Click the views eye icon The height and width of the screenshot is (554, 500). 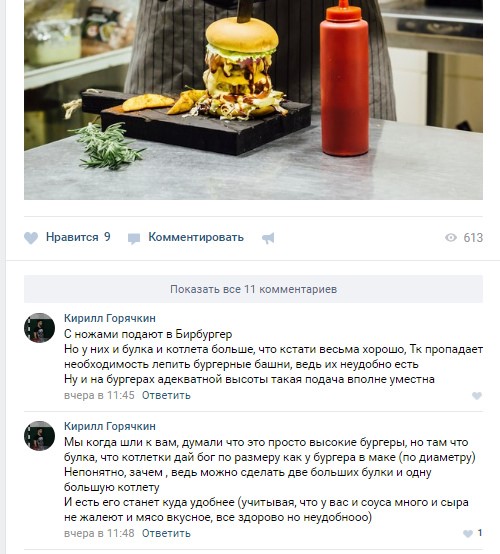(451, 237)
